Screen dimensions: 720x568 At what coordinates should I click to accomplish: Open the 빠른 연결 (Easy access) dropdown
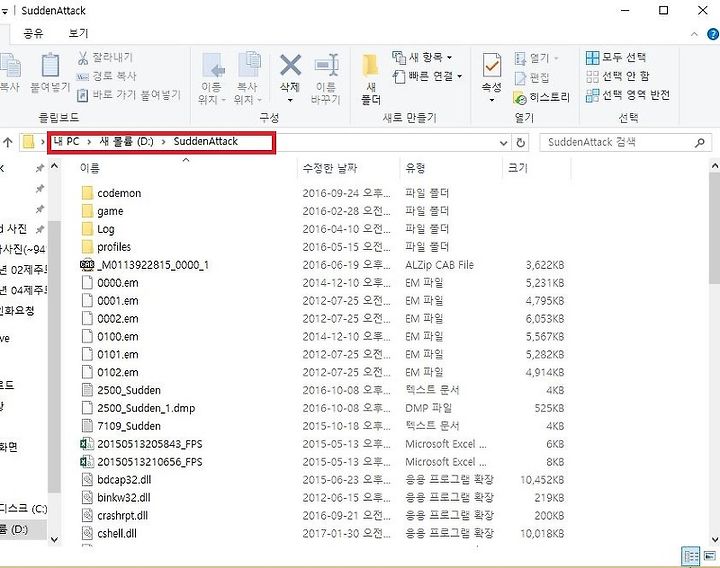(x=427, y=76)
